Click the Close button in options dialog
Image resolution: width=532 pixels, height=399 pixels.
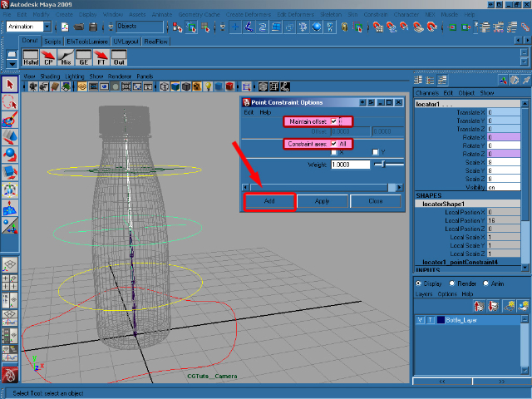376,201
